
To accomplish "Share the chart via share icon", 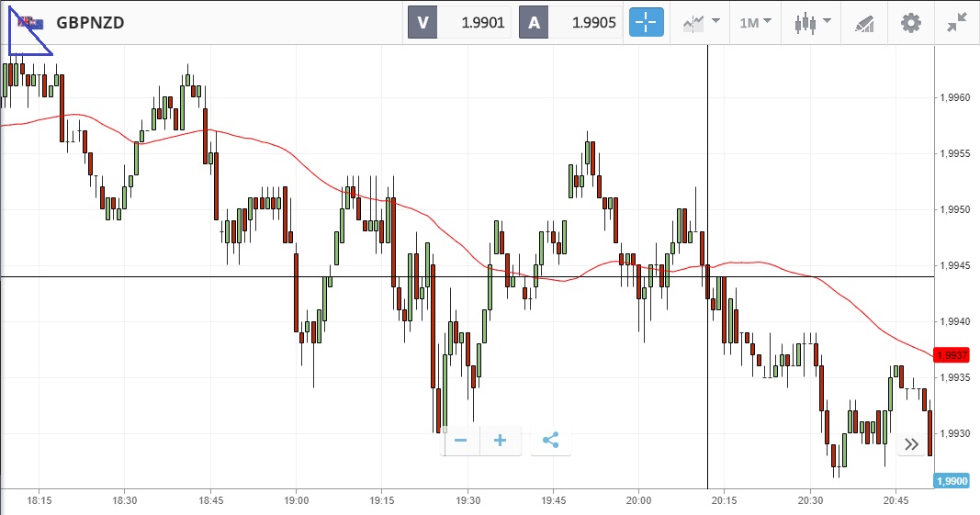I will (550, 441).
